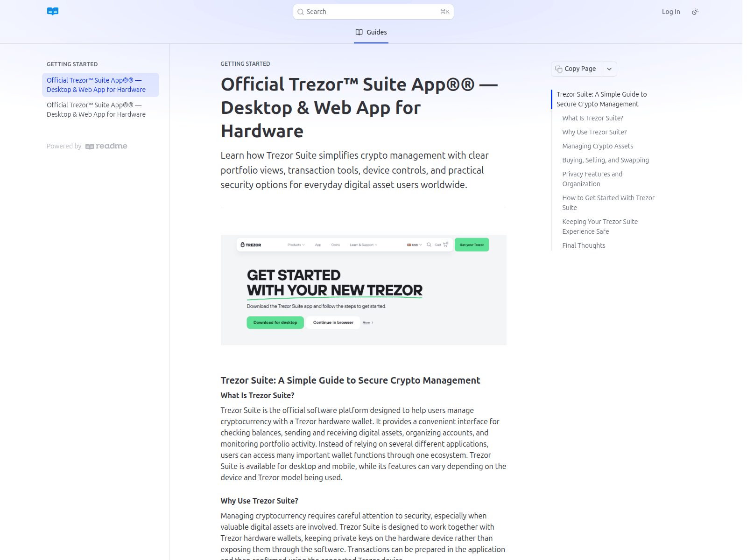Click the Log In link
Image resolution: width=747 pixels, height=560 pixels.
click(x=671, y=12)
